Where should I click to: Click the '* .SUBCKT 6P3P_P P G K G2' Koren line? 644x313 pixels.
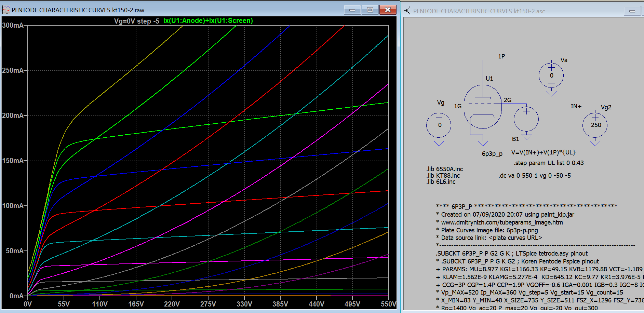click(518, 261)
